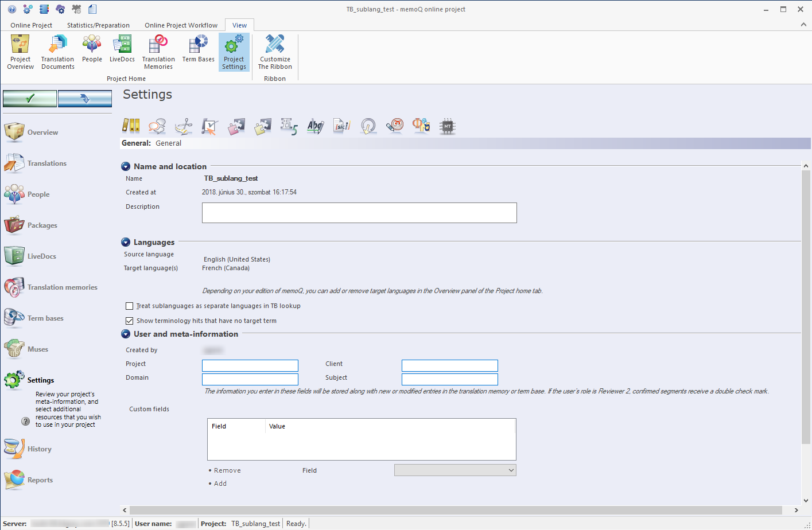Open the Auto-translation rules settings icon
Screen dimensions: 812x530
236,126
